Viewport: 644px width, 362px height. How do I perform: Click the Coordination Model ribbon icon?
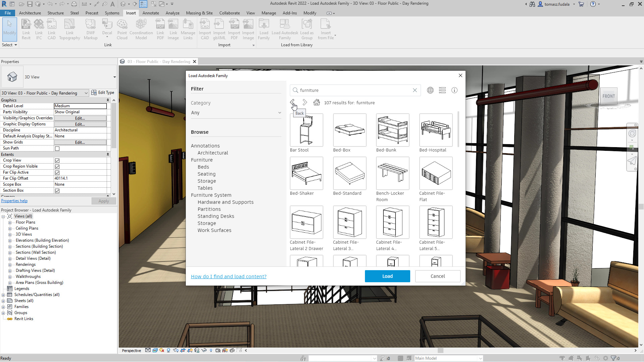coord(141,29)
